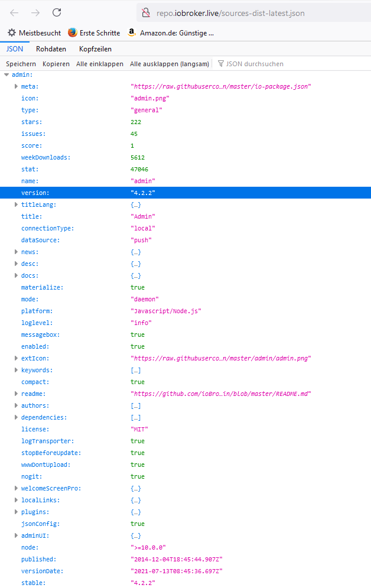The width and height of the screenshot is (371, 588).
Task: Click the stopBeforeUpdate key
Action: [x=51, y=453]
